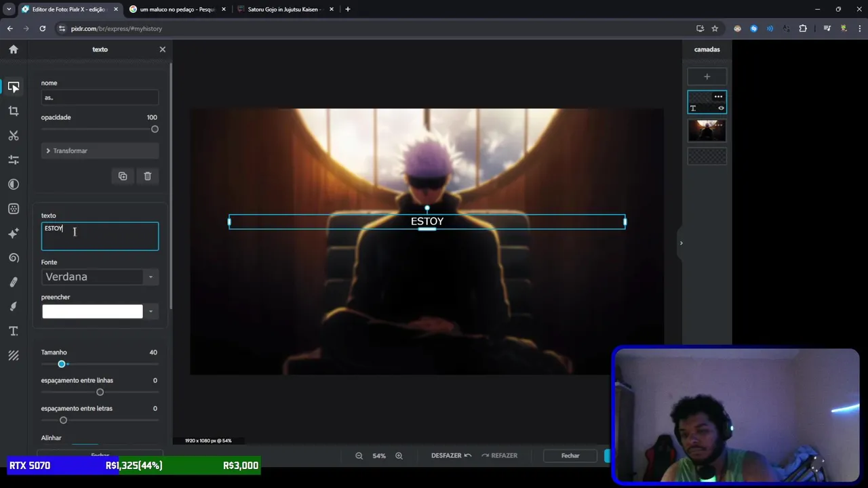Collapse the layers panel with arrow
The height and width of the screenshot is (488, 868).
click(x=681, y=243)
